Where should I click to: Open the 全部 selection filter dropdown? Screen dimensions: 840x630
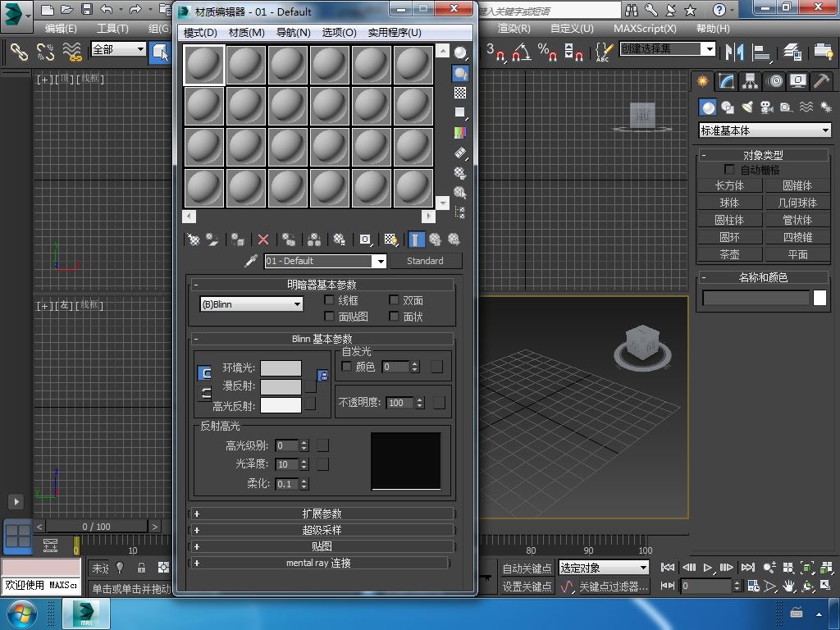pyautogui.click(x=118, y=49)
